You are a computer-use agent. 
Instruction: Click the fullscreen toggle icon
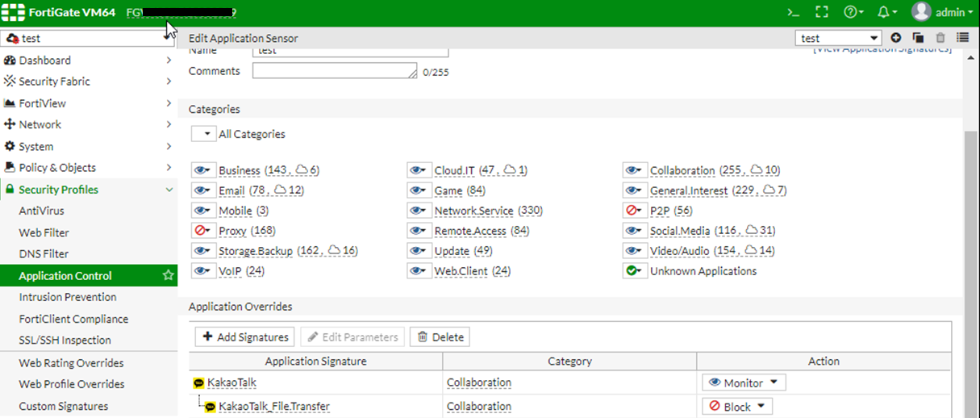822,12
